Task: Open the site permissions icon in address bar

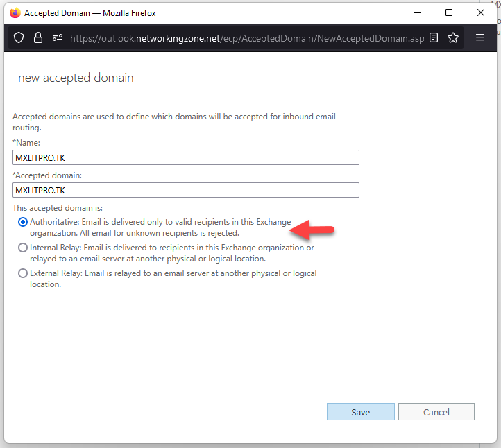Action: click(x=56, y=38)
